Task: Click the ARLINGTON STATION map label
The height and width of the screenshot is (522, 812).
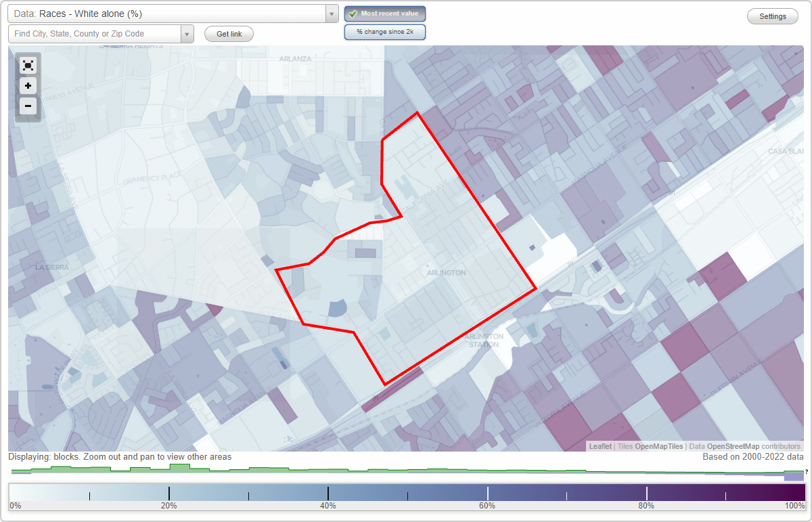Action: 484,341
